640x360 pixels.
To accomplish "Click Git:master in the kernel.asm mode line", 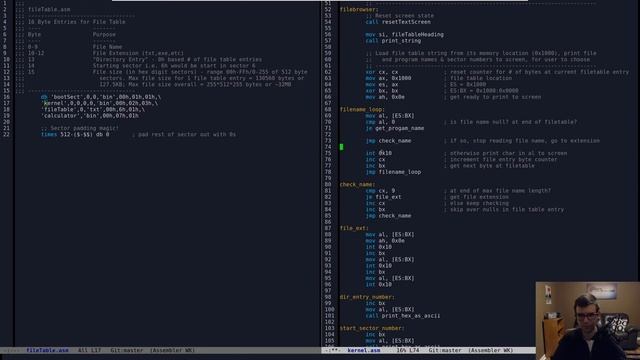I will pos(445,350).
